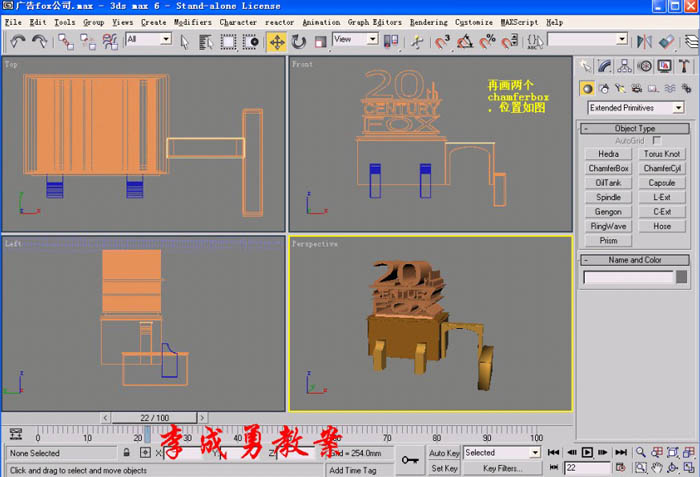Click the RingWave button
The width and height of the screenshot is (700, 477).
coord(608,226)
